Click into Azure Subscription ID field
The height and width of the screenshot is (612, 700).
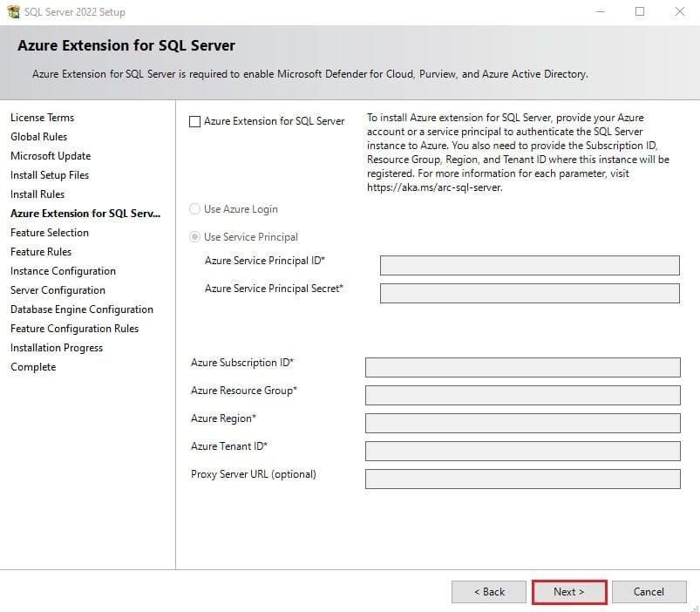(x=522, y=367)
